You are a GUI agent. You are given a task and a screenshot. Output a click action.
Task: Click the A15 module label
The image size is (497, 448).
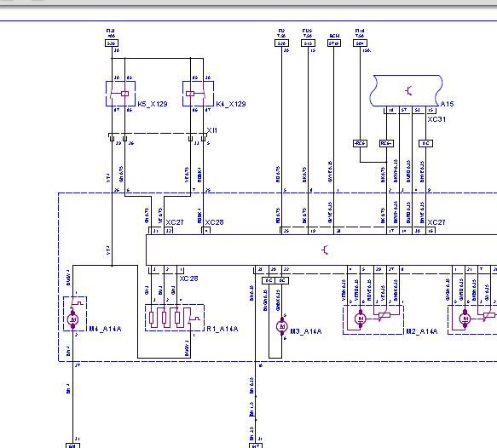coord(447,104)
